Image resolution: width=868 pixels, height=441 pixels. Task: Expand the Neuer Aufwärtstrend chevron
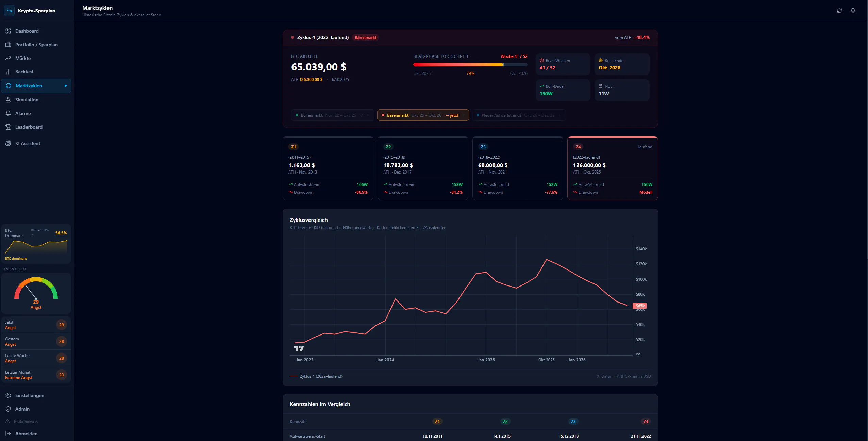560,115
